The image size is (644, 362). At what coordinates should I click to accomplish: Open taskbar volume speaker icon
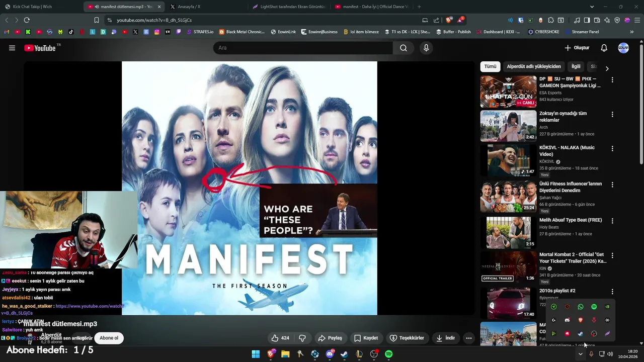610,354
